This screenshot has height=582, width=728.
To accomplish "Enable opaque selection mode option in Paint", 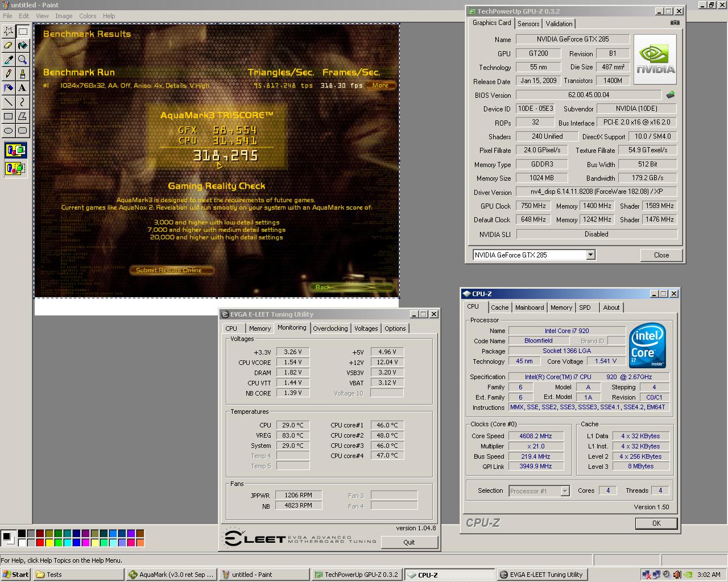I will coord(15,151).
